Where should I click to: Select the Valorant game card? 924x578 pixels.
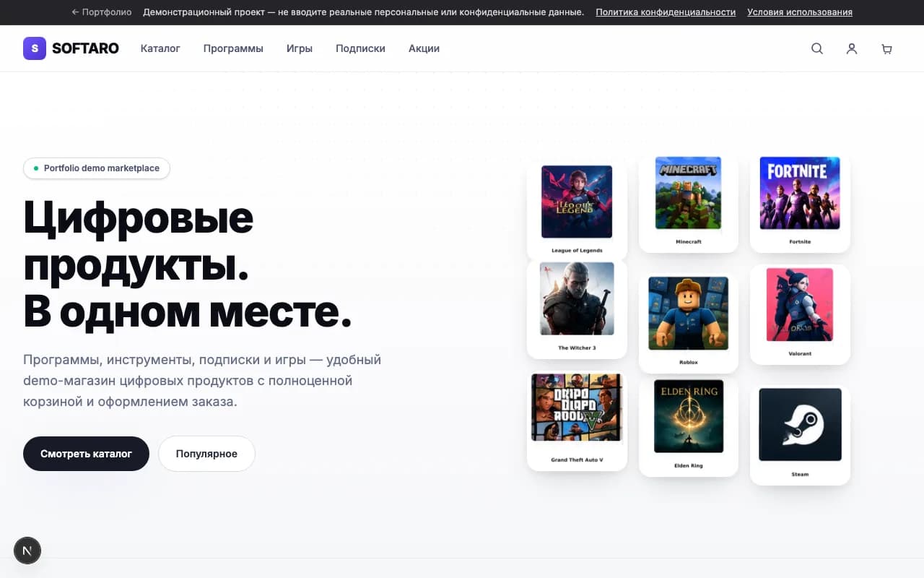coord(800,314)
